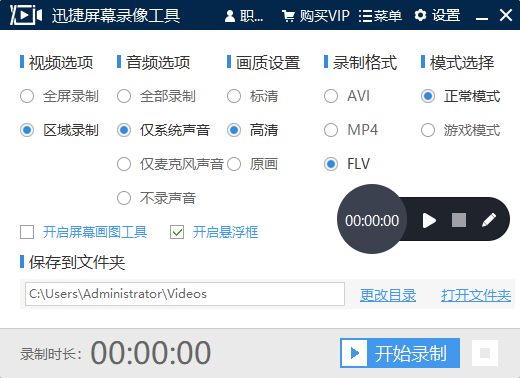520x378 pixels.
Task: Open 设置 via the gear icon
Action: 437,15
